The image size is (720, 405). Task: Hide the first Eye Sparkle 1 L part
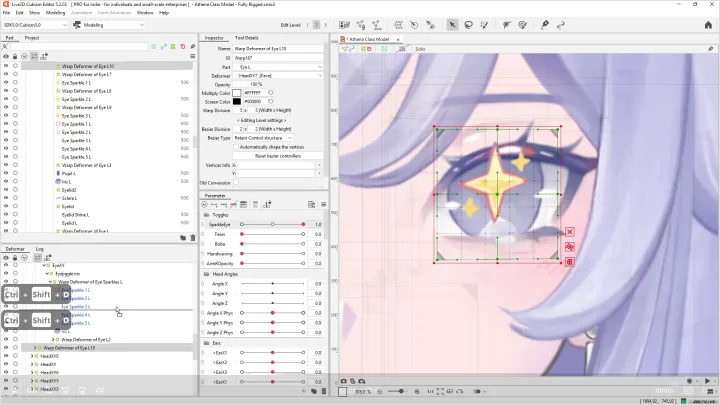click(6, 83)
